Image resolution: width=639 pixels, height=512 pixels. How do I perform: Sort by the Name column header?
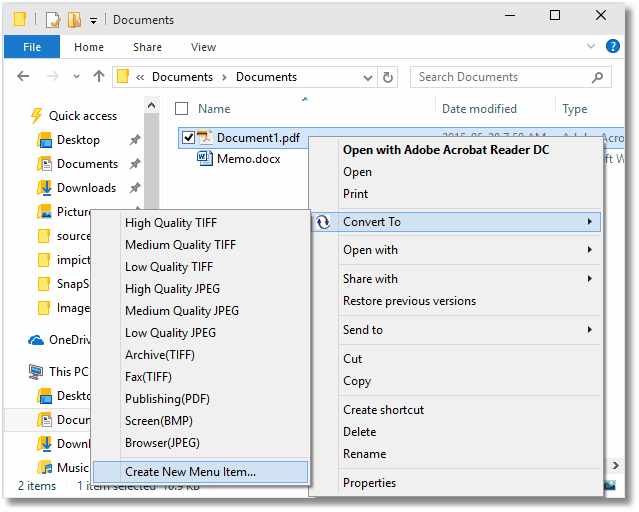pos(214,109)
